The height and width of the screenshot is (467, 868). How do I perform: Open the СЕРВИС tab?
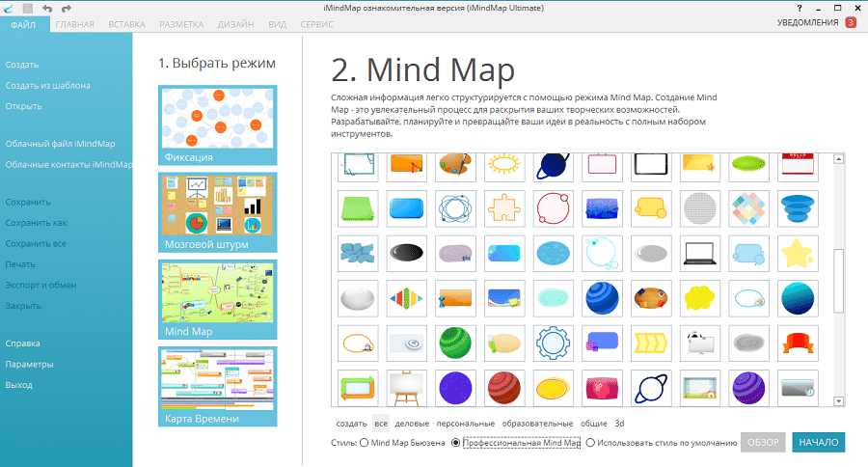(316, 24)
